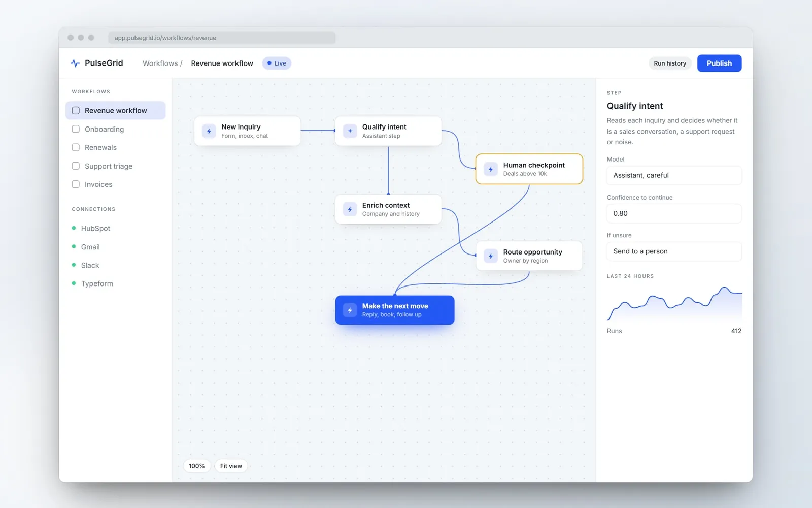Click the green status dot beside Gmail

click(74, 246)
